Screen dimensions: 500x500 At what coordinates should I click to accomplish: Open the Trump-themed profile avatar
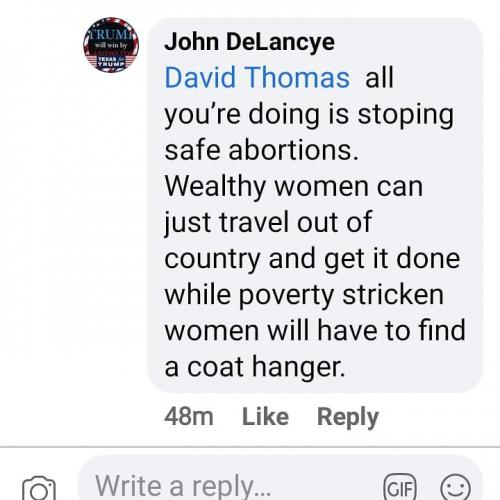tap(111, 45)
